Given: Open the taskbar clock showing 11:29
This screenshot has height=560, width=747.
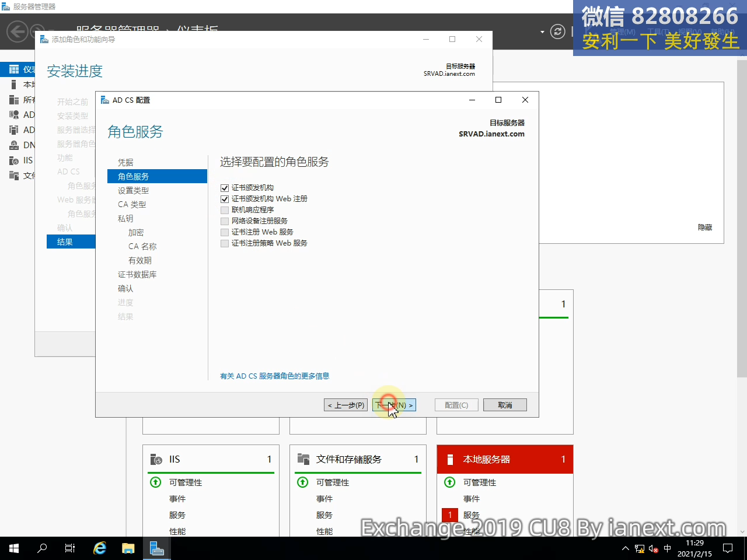Looking at the screenshot, I should [x=694, y=548].
